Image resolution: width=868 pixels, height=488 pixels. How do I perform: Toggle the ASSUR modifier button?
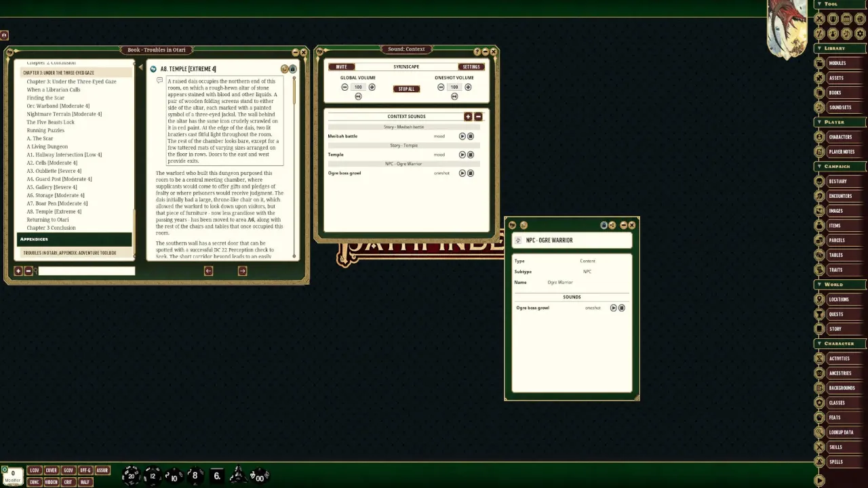102,470
